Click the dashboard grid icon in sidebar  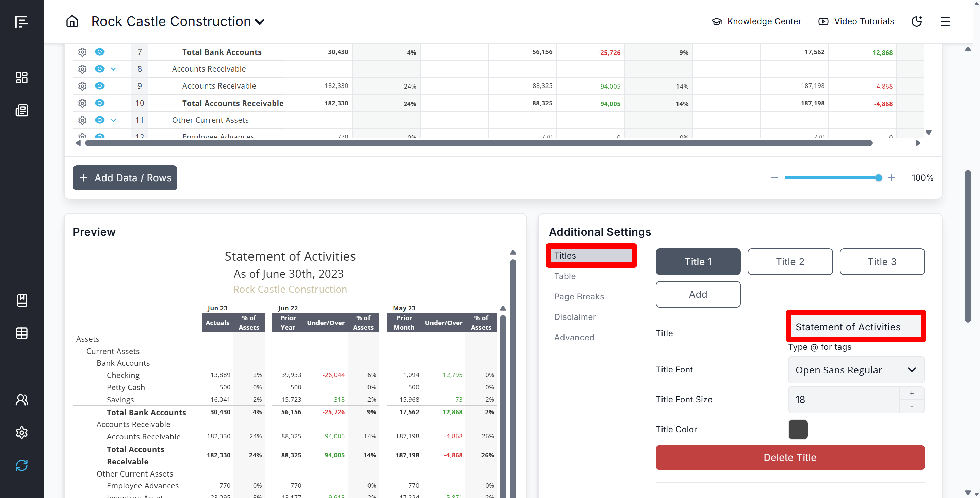[22, 78]
